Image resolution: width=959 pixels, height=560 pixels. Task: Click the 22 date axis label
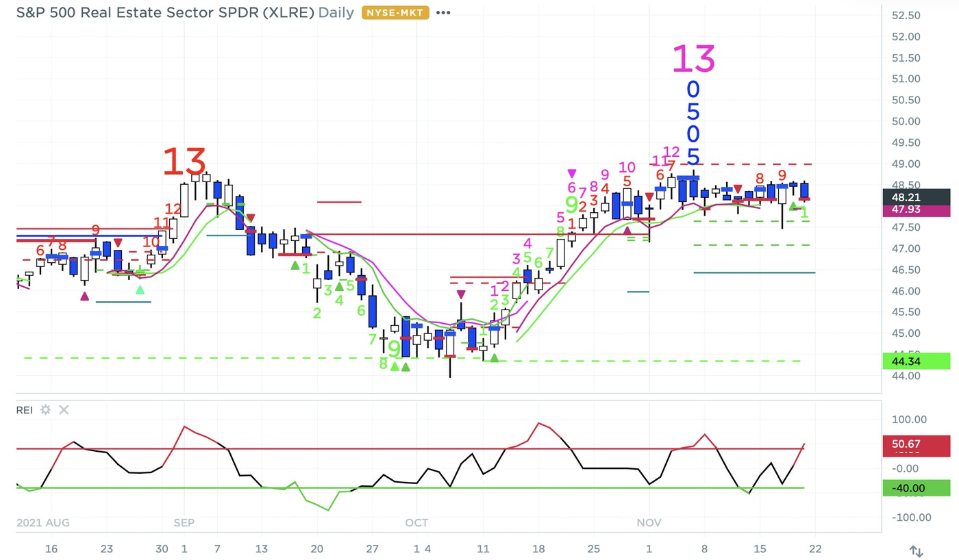(x=815, y=549)
